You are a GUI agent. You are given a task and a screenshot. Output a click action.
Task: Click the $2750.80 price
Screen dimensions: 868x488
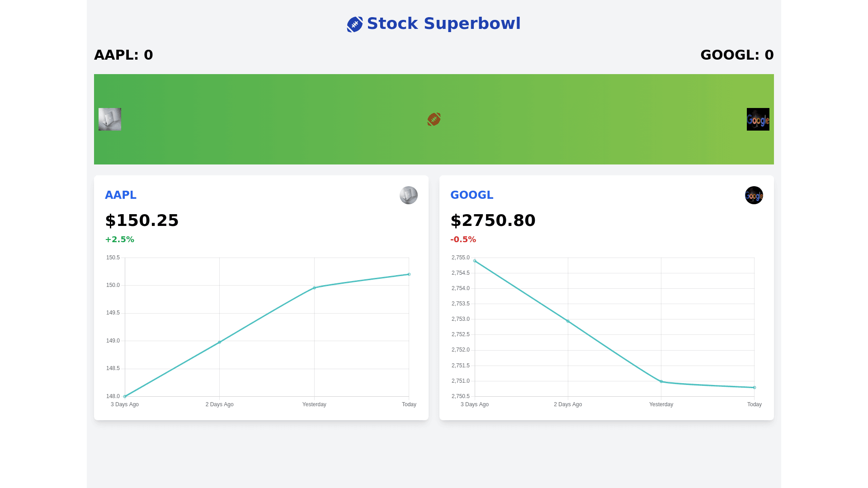[x=493, y=221]
